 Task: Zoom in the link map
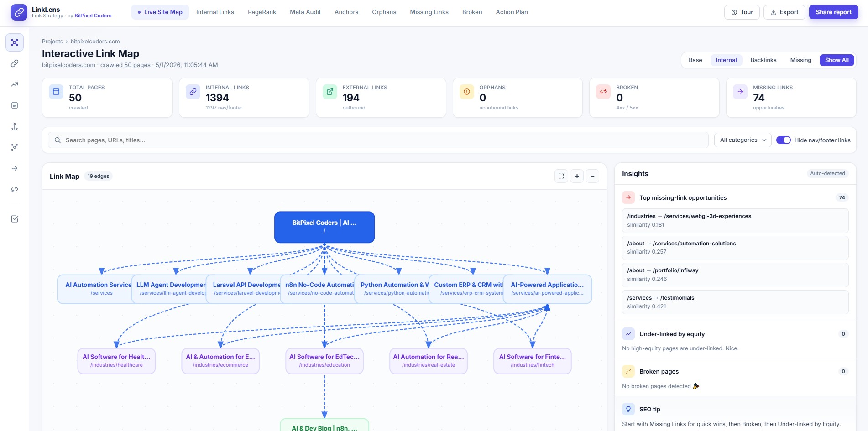click(577, 176)
